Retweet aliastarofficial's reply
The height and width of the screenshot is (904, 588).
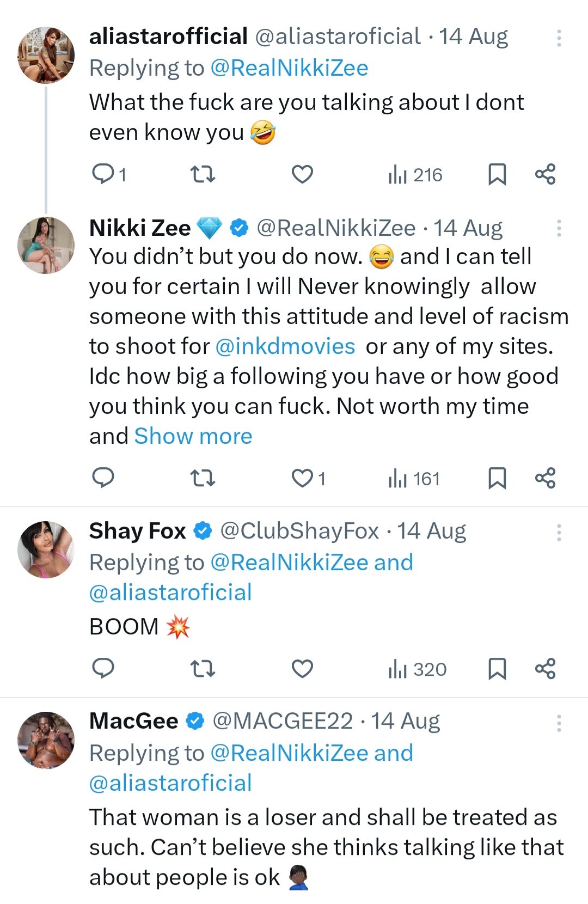203,174
